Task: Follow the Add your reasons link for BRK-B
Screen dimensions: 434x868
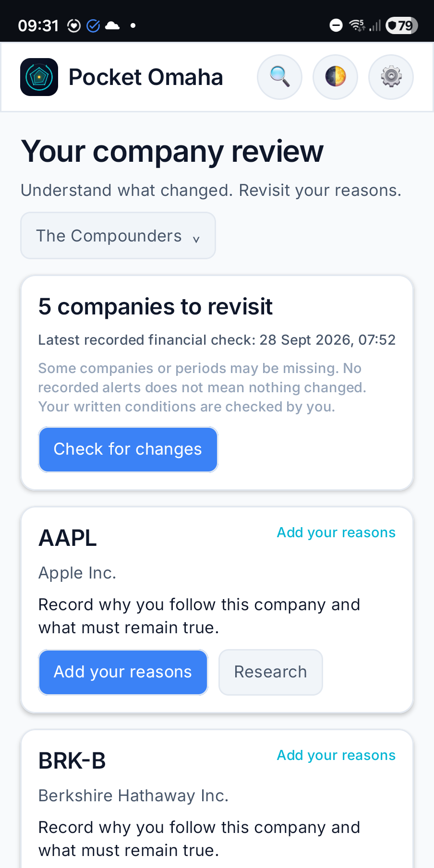Action: (336, 755)
